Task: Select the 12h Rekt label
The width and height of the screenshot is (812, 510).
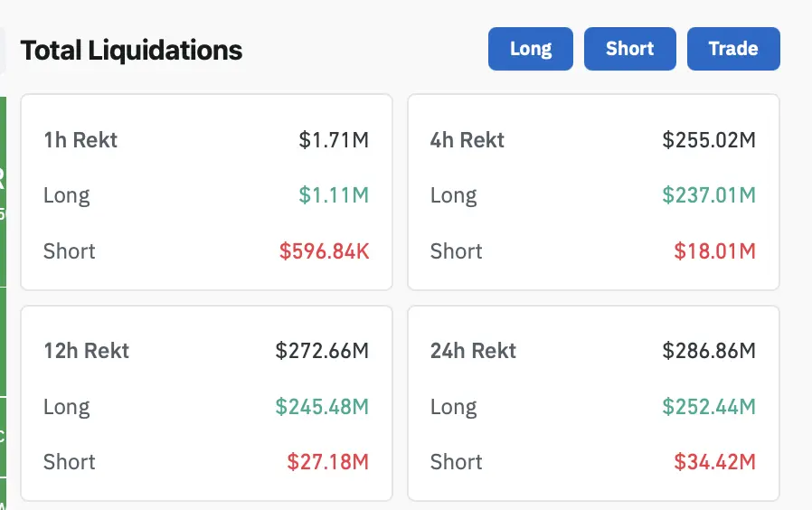Action: (x=86, y=351)
